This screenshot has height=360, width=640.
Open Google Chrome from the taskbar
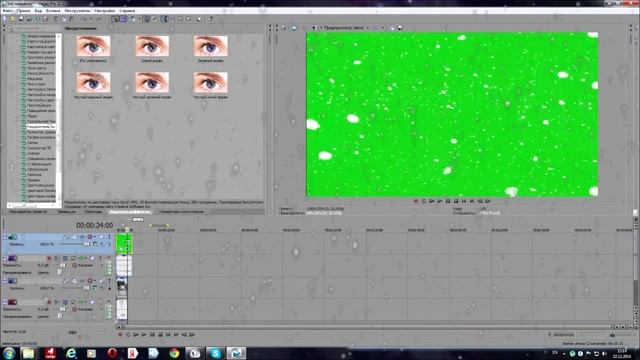[174, 353]
